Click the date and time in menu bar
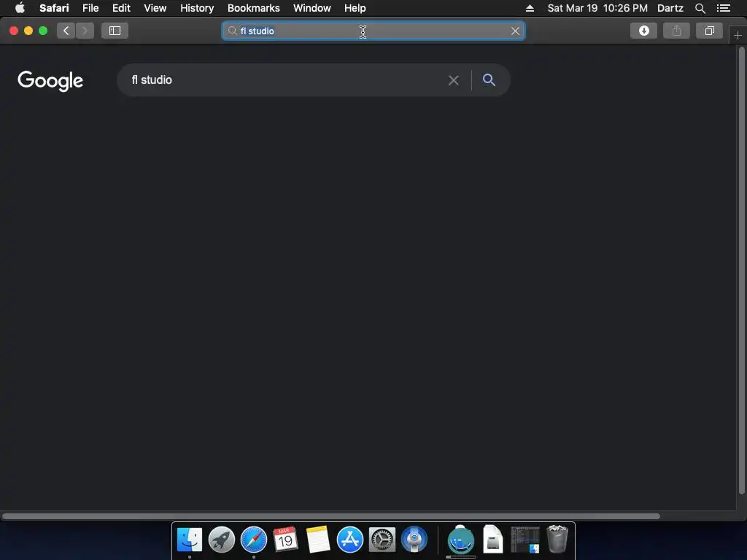Viewport: 747px width, 560px height. point(597,8)
